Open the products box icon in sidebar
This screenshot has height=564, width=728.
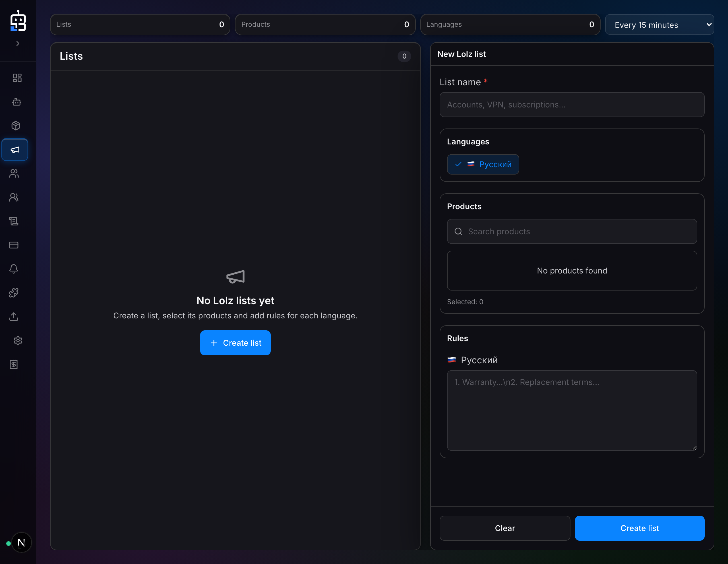[x=16, y=126]
